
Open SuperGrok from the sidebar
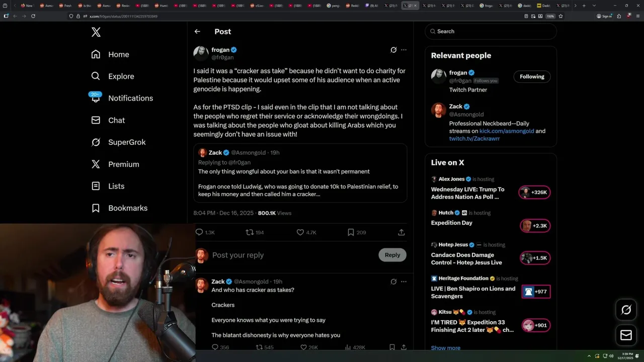[x=118, y=142]
